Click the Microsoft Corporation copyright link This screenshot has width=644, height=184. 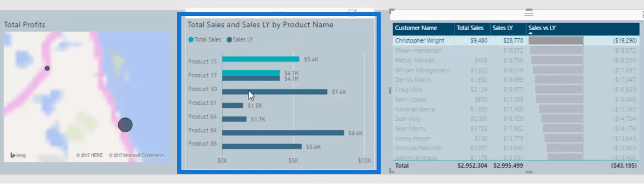(136, 155)
